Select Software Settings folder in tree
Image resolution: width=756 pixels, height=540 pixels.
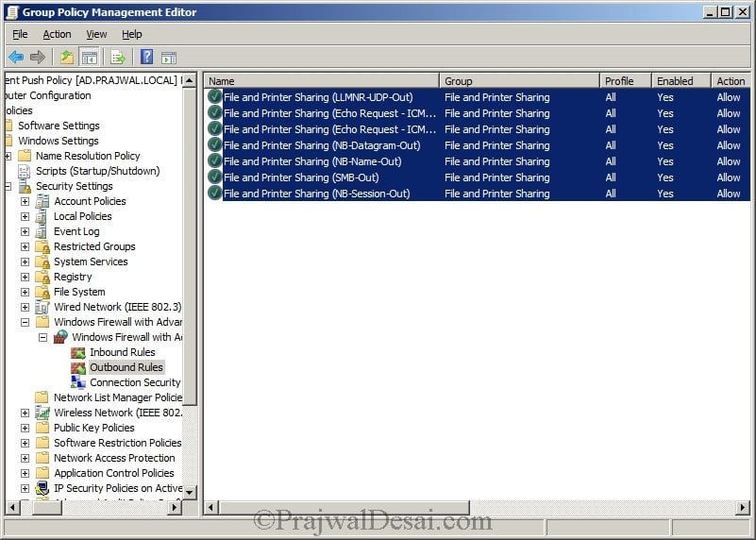tap(59, 126)
